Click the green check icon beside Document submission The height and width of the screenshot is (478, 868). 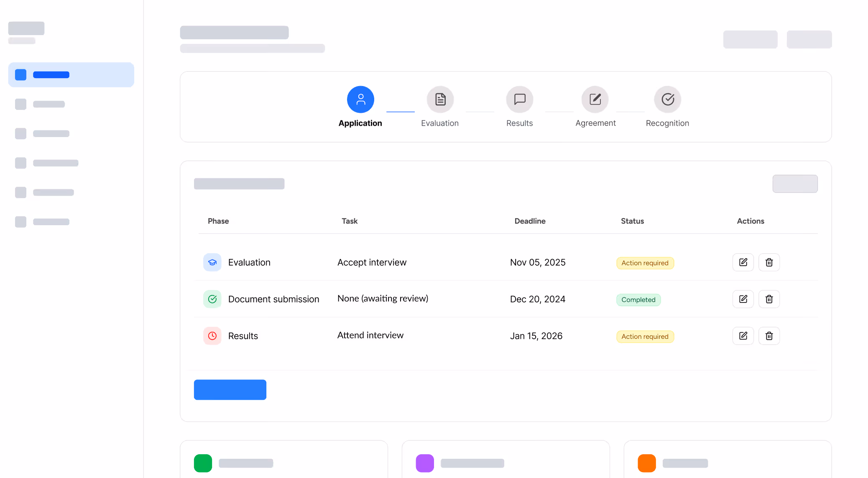[212, 299]
